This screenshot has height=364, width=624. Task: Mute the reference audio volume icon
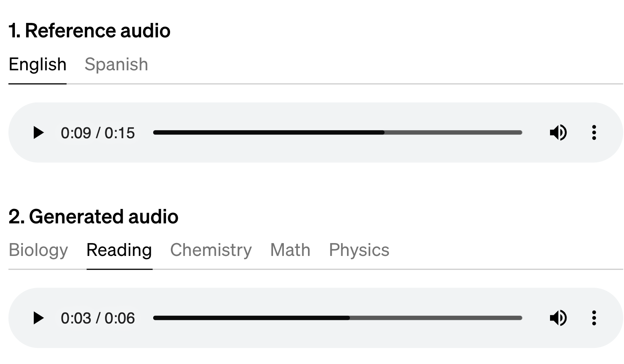coord(558,133)
